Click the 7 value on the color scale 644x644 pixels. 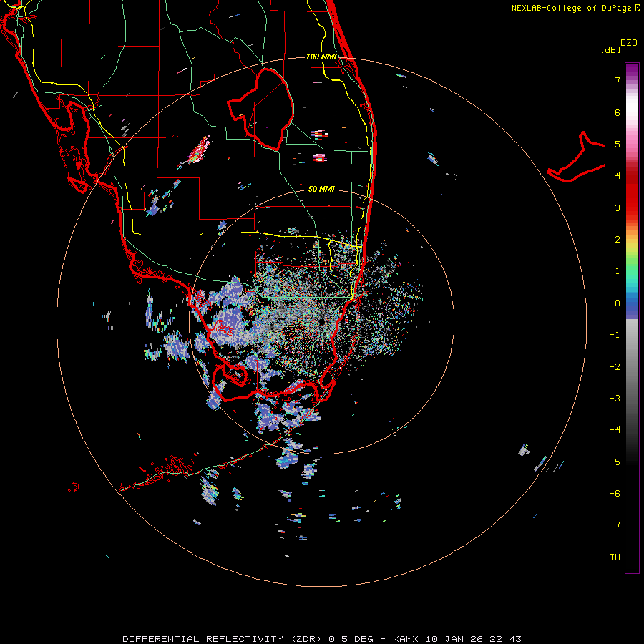618,80
